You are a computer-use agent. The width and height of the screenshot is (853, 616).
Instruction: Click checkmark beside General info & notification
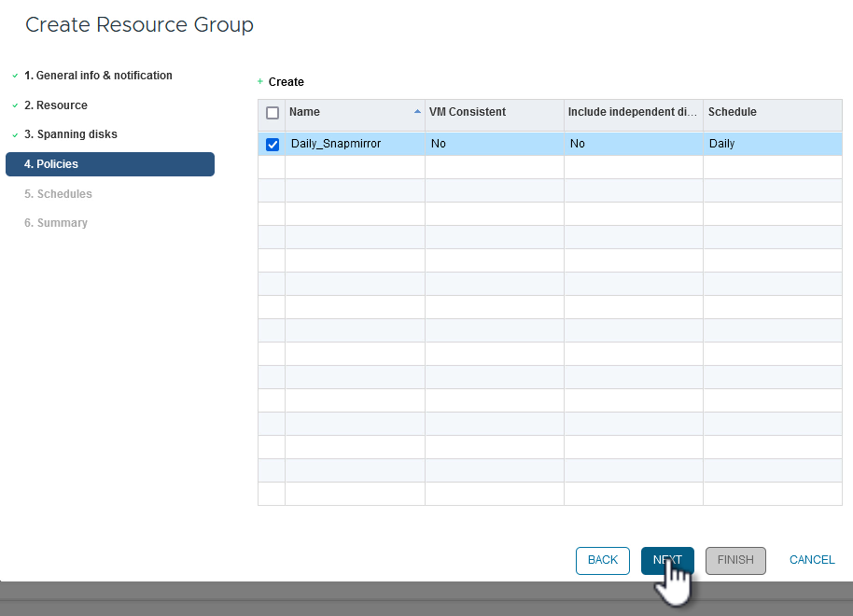click(x=15, y=76)
